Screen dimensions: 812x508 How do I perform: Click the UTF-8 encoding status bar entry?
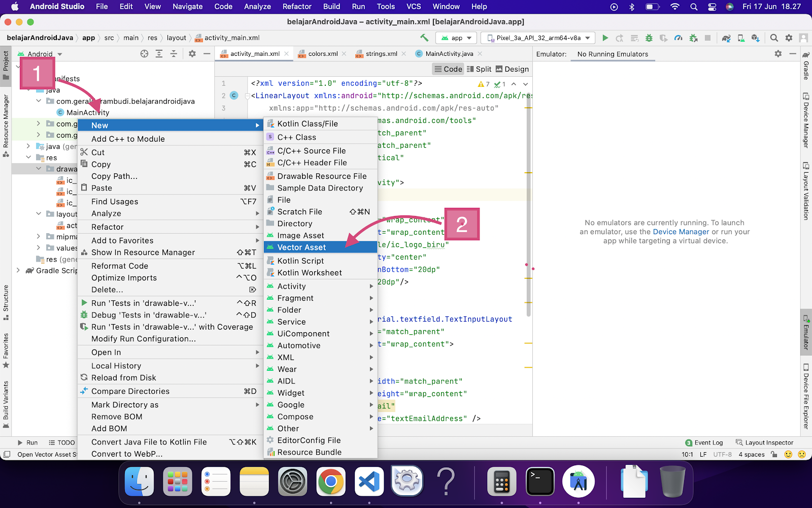coord(723,455)
